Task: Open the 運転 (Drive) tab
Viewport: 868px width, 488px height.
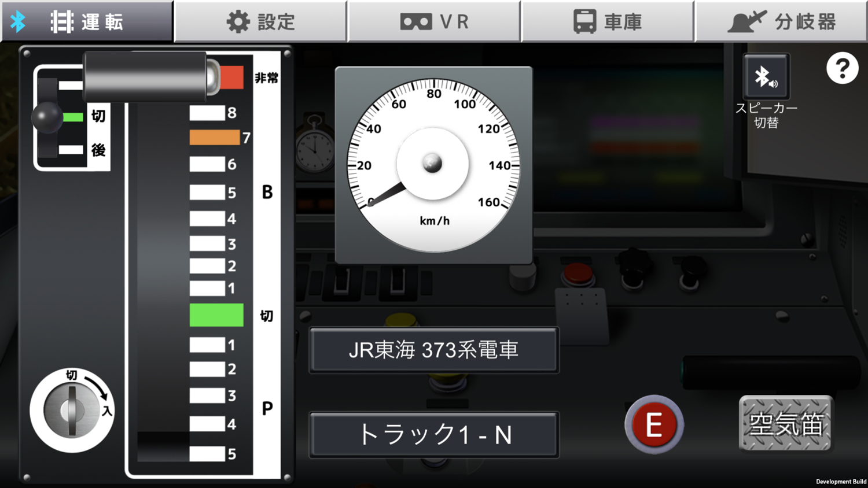Action: point(87,21)
